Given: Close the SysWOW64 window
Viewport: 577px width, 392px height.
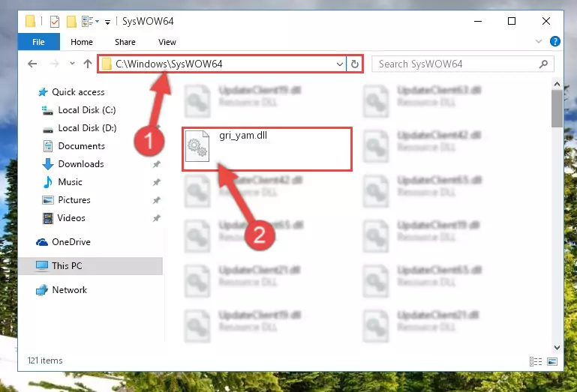Looking at the screenshot, I should tap(546, 21).
